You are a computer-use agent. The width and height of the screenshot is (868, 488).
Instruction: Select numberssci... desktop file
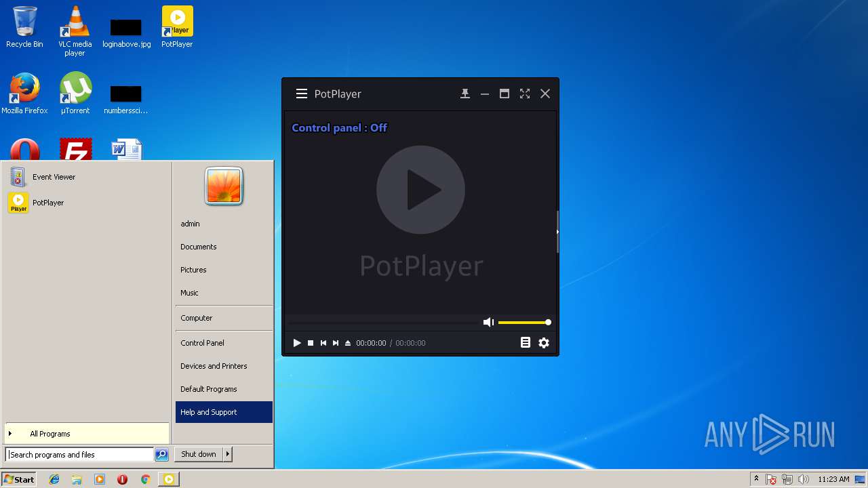click(125, 100)
